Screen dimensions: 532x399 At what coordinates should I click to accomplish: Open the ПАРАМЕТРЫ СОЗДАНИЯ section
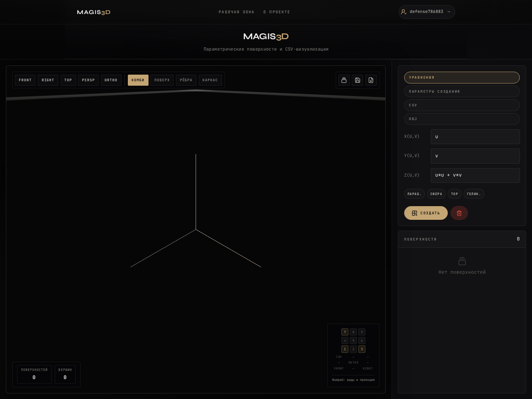[x=462, y=91]
